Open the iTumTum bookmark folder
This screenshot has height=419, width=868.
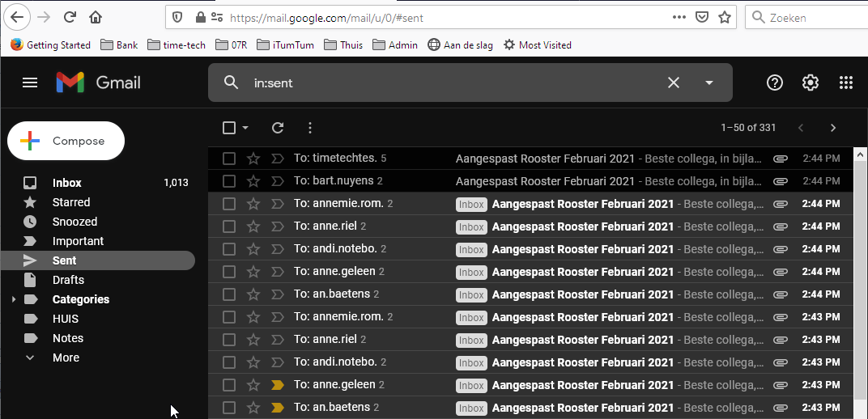point(285,44)
